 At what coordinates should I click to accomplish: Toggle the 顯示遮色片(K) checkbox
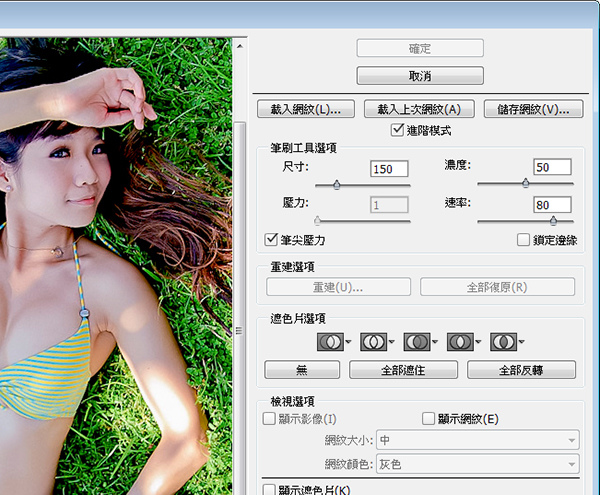[269, 490]
